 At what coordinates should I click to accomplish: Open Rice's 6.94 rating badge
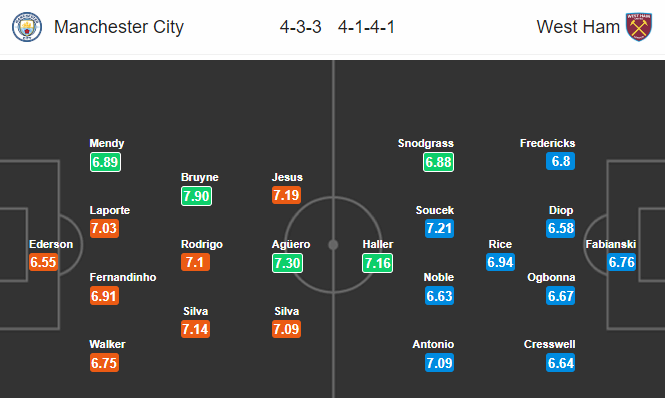pyautogui.click(x=500, y=262)
